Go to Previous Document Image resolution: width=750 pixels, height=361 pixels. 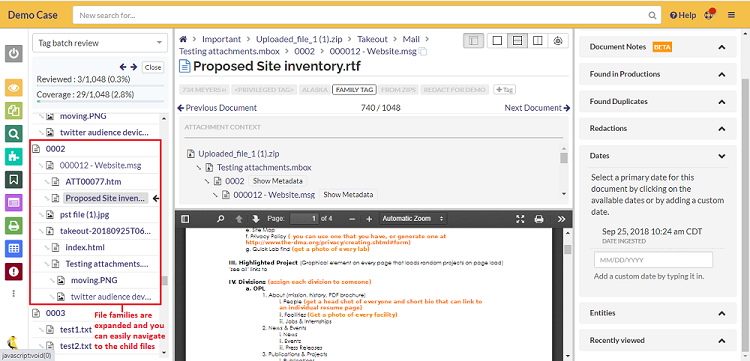[x=217, y=108]
